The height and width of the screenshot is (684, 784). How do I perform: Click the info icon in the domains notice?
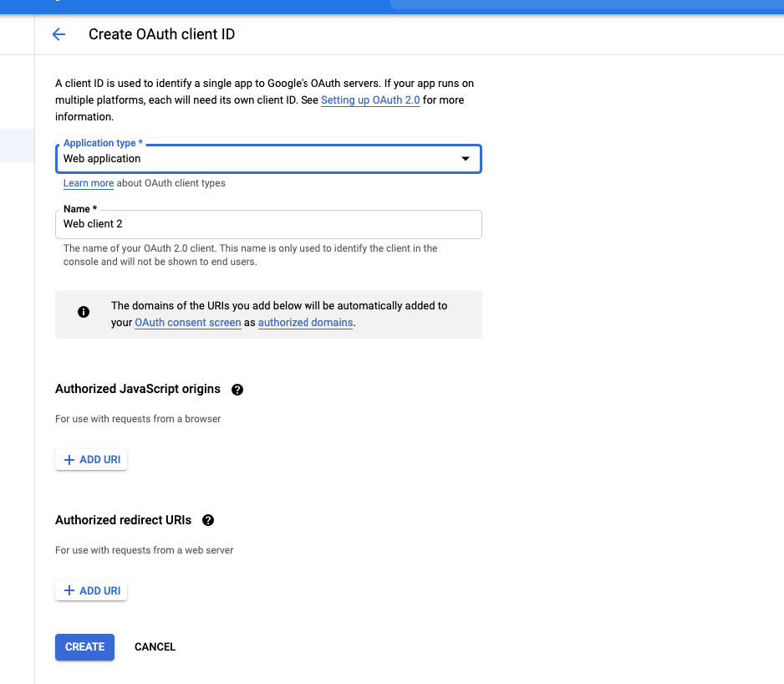pyautogui.click(x=84, y=312)
